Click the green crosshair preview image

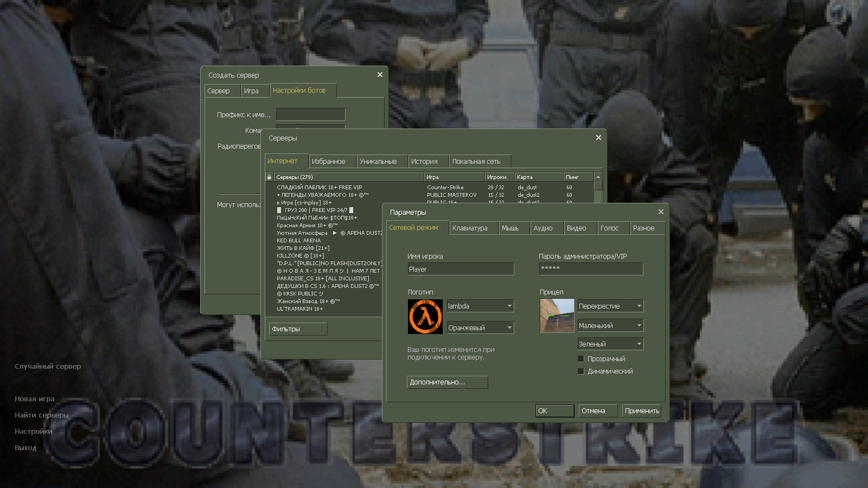coord(557,316)
